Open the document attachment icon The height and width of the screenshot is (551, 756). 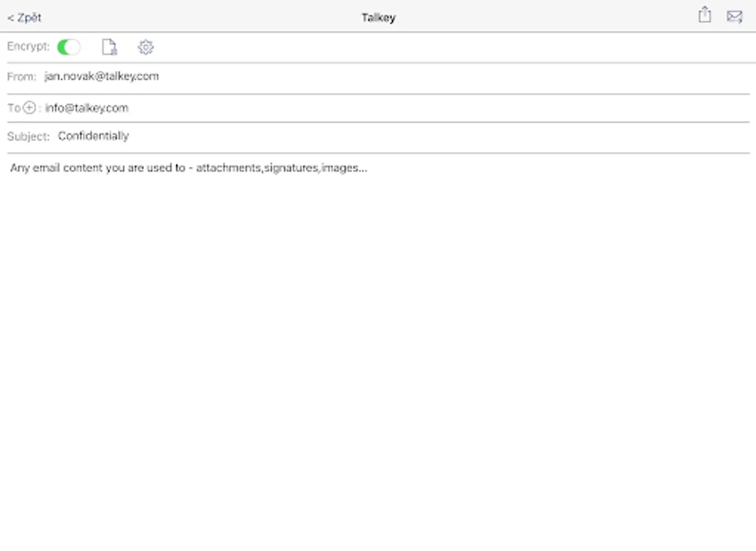[x=109, y=47]
